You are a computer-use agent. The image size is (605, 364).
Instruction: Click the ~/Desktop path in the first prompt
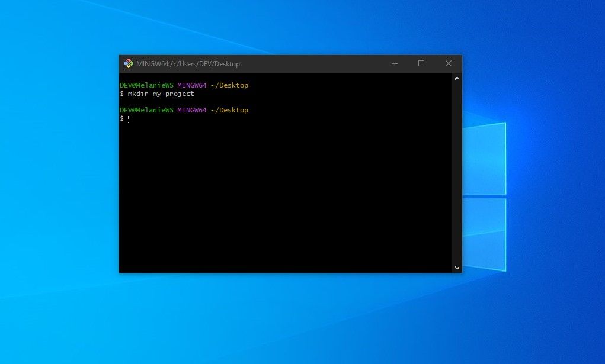click(x=230, y=85)
